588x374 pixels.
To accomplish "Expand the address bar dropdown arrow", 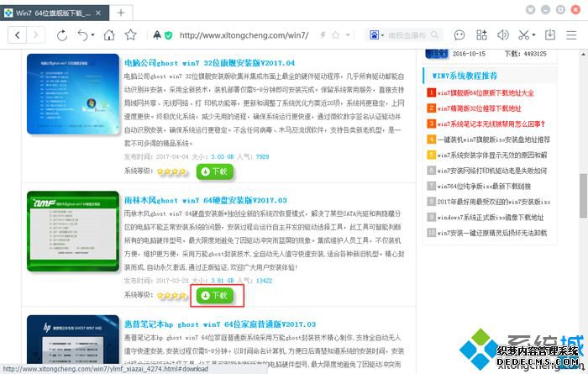I will click(x=348, y=35).
